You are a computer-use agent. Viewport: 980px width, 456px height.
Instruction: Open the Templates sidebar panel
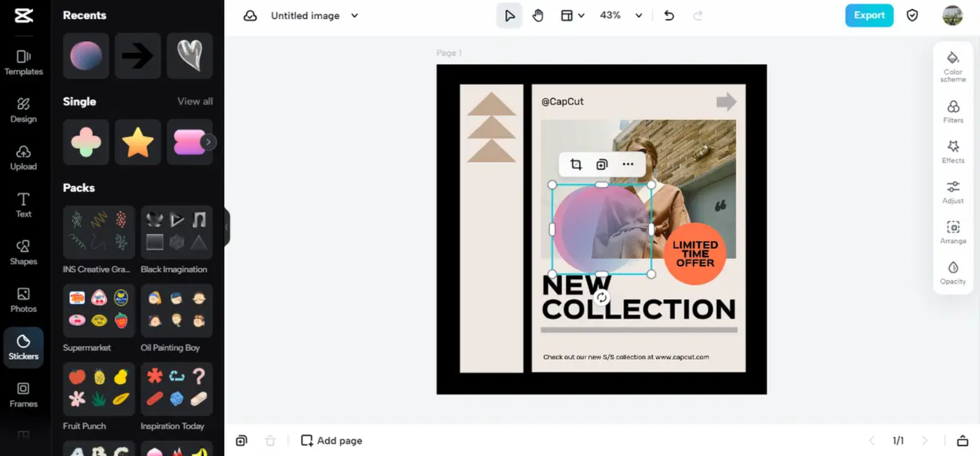[x=23, y=63]
